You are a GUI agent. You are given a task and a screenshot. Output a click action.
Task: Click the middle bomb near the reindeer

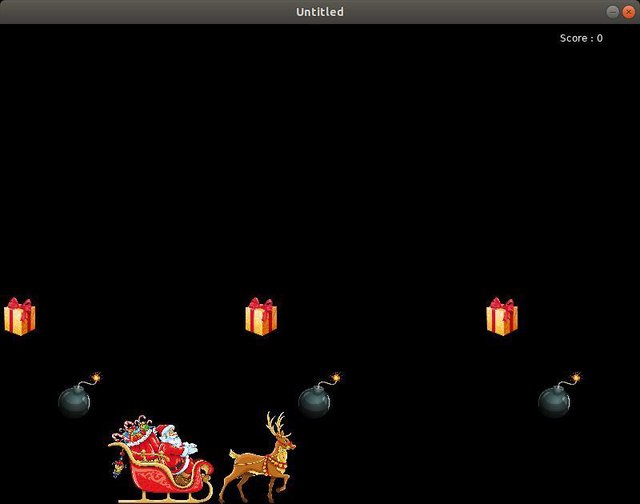click(x=319, y=395)
